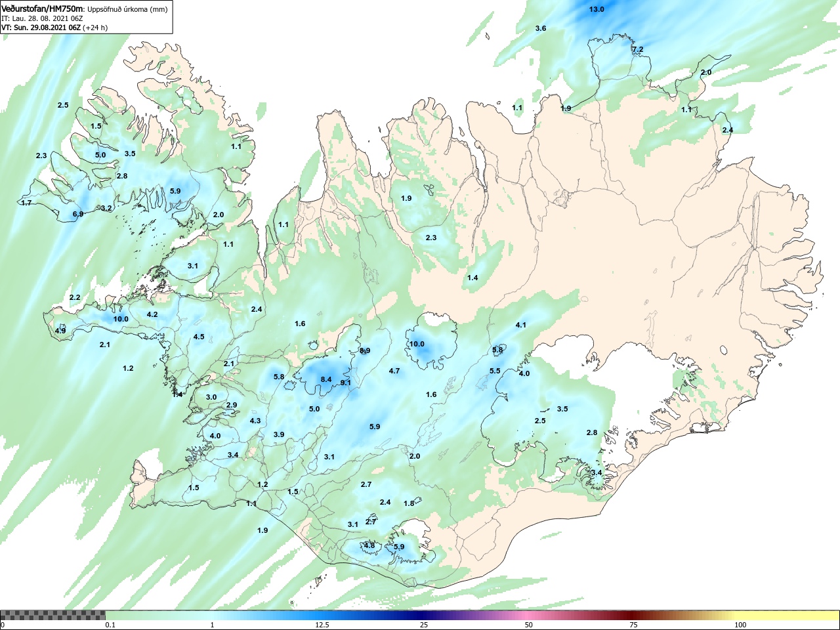This screenshot has width=840, height=630.
Task: Click the 25 label on the color scale
Action: tap(425, 625)
